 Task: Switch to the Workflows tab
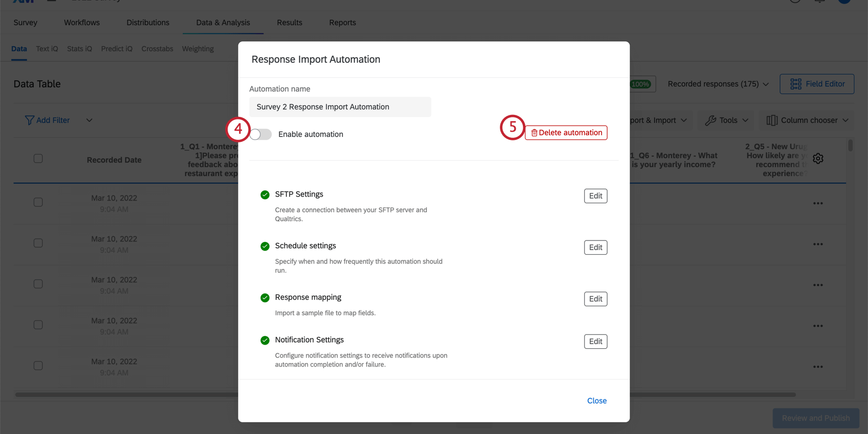(x=82, y=22)
